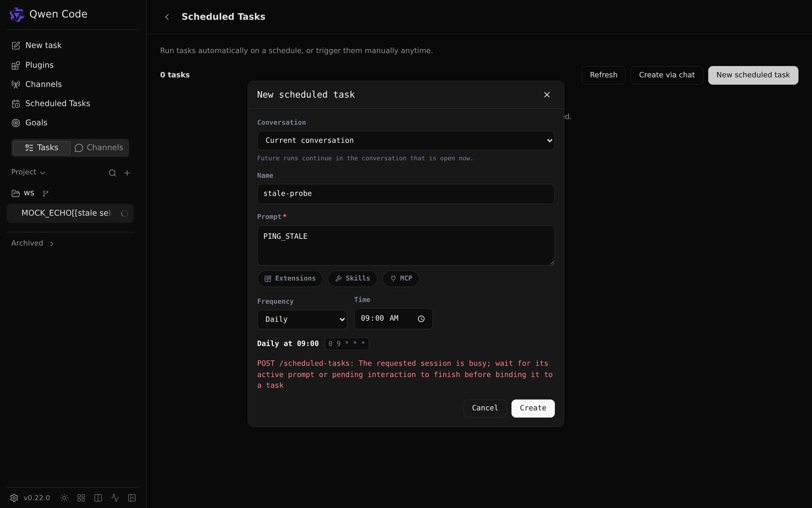This screenshot has width=812, height=508.
Task: Click the cron expression 0 9 * * *
Action: click(x=347, y=344)
